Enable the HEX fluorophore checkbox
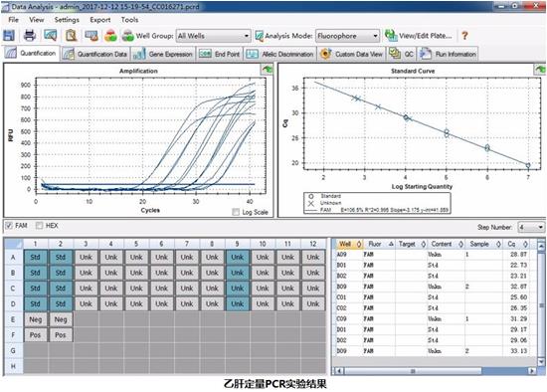This screenshot has height=392, width=547. click(40, 226)
